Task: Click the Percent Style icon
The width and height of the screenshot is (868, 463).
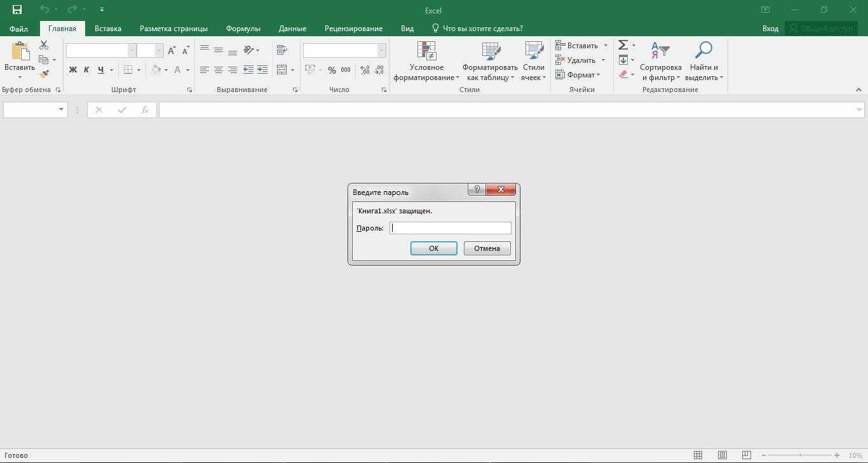Action: pyautogui.click(x=332, y=70)
